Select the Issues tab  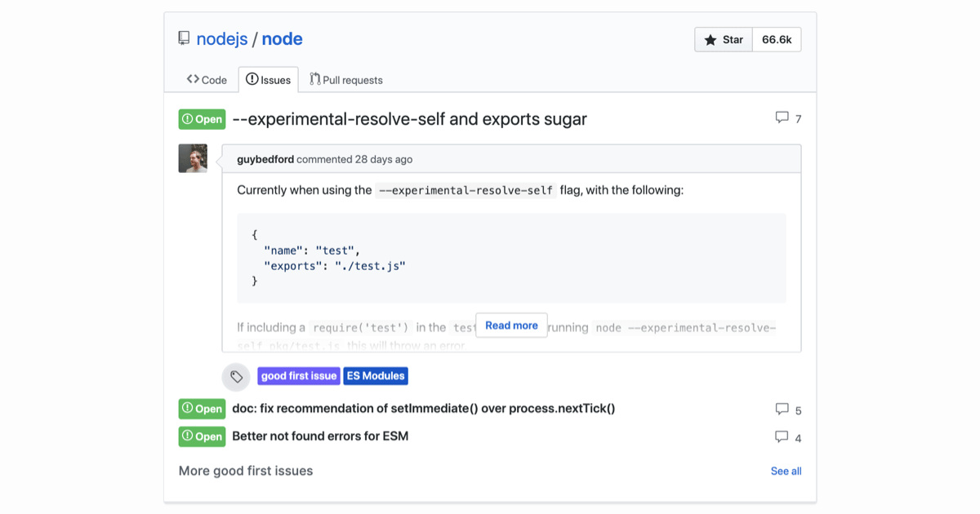[x=269, y=80]
